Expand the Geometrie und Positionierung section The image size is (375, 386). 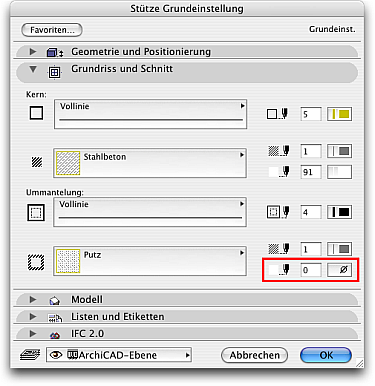coord(33,52)
